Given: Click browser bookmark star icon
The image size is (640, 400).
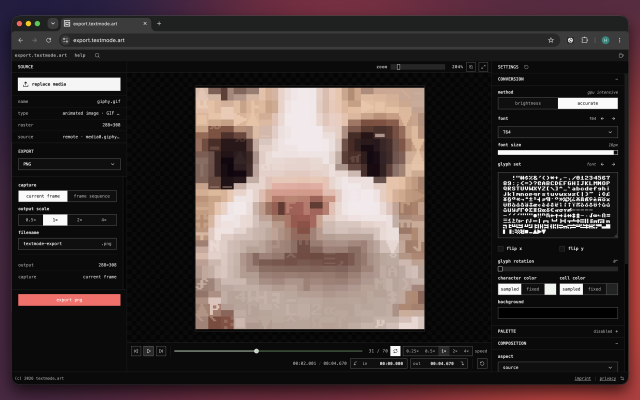Looking at the screenshot, I should tap(551, 40).
